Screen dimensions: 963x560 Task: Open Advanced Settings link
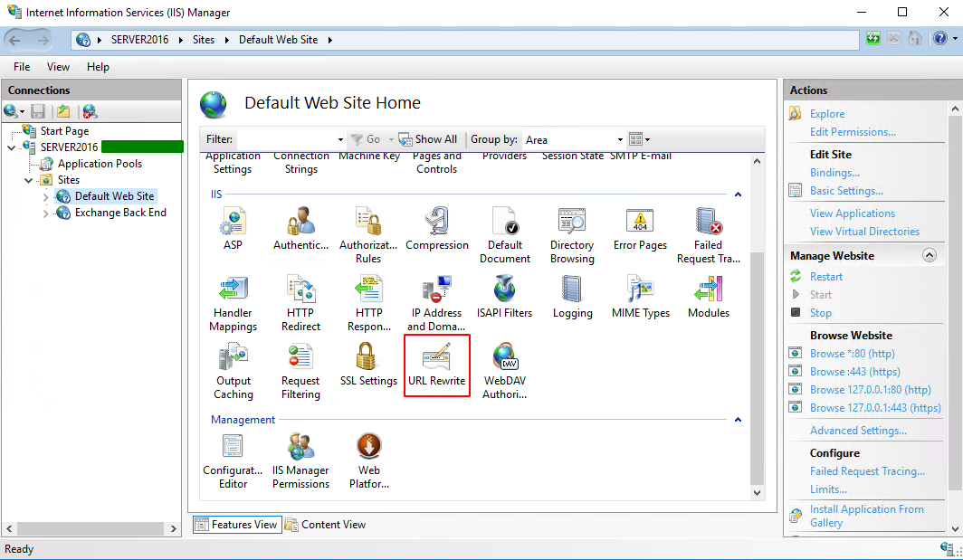tap(858, 431)
